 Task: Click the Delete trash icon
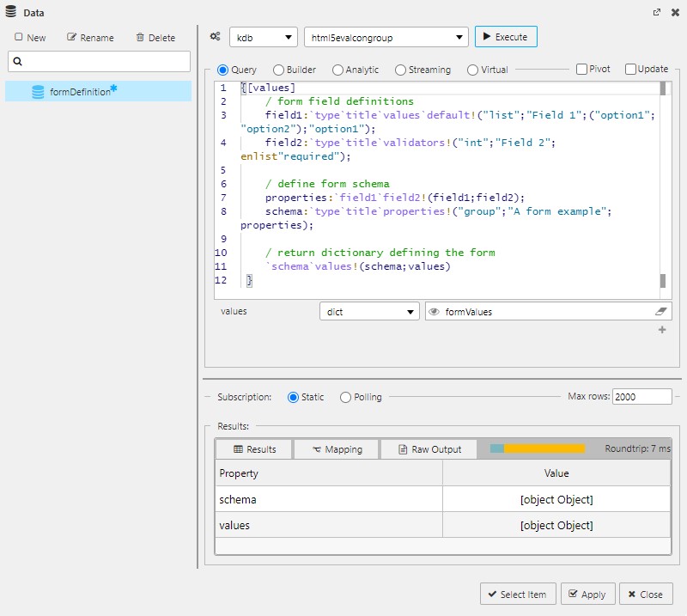coord(140,38)
